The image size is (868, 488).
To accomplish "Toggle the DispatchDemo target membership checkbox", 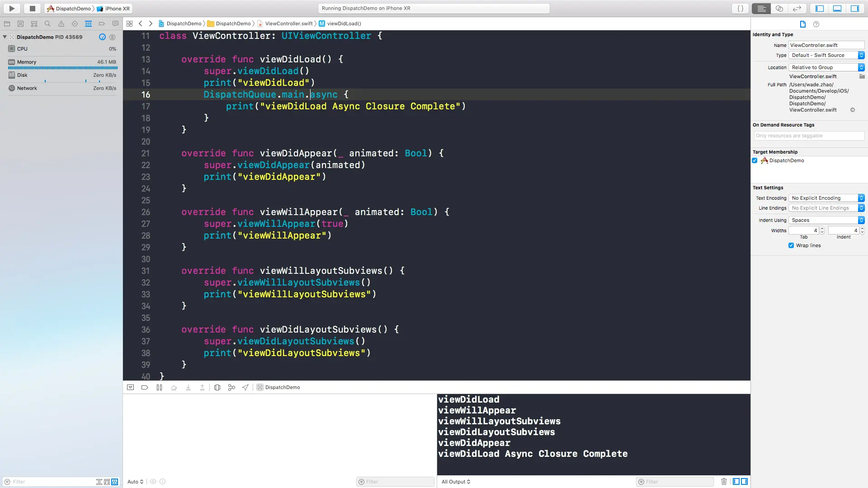I will [x=755, y=161].
